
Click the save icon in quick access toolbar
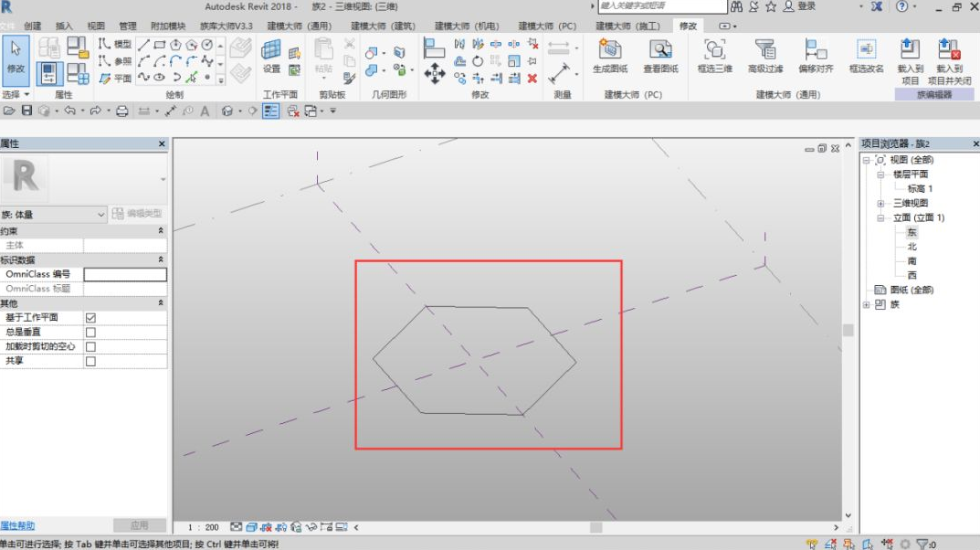point(26,111)
